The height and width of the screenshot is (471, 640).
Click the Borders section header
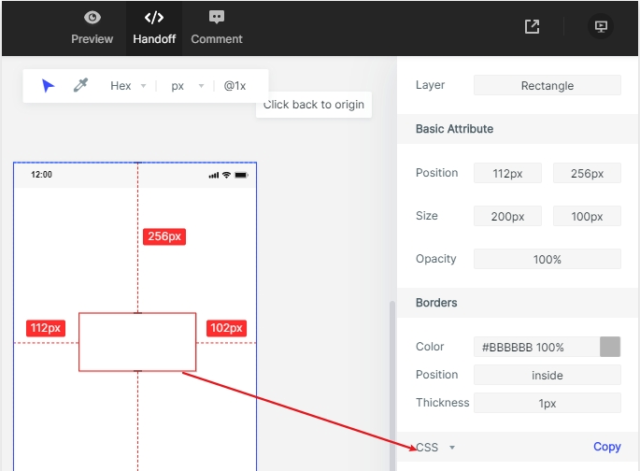coord(518,303)
